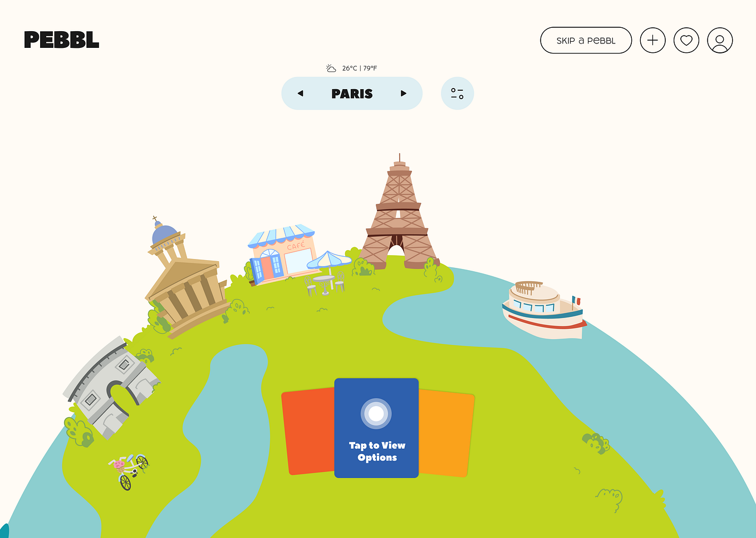Click the café umbrella table
Screen dimensions: 756x538
point(327,273)
